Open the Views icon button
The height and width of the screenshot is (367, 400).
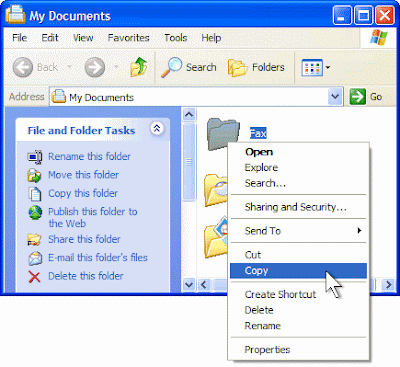[312, 67]
